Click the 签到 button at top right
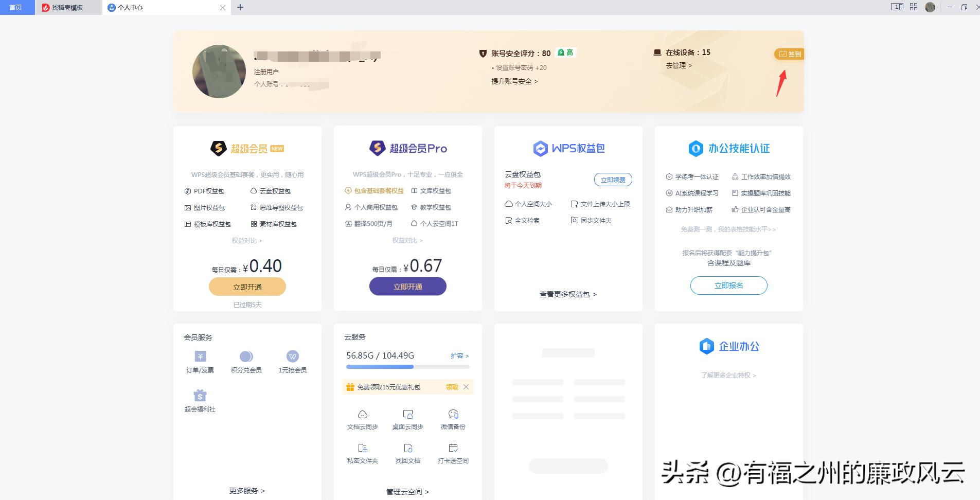 (x=790, y=53)
